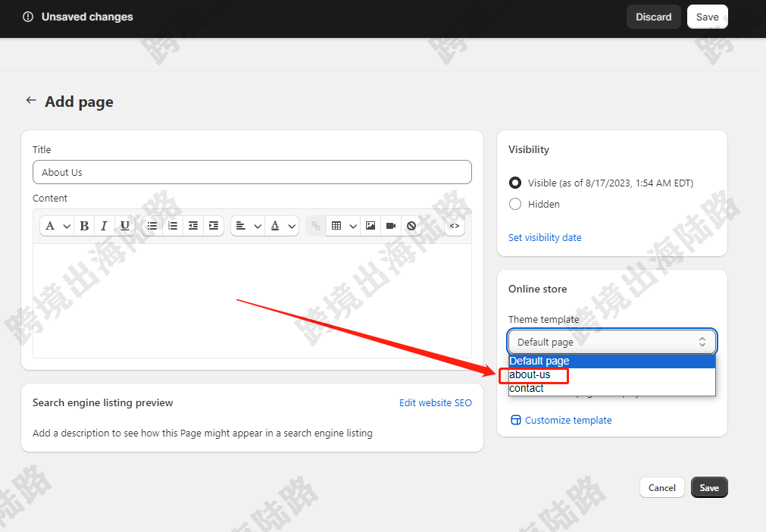Click Save in the top bar

708,17
